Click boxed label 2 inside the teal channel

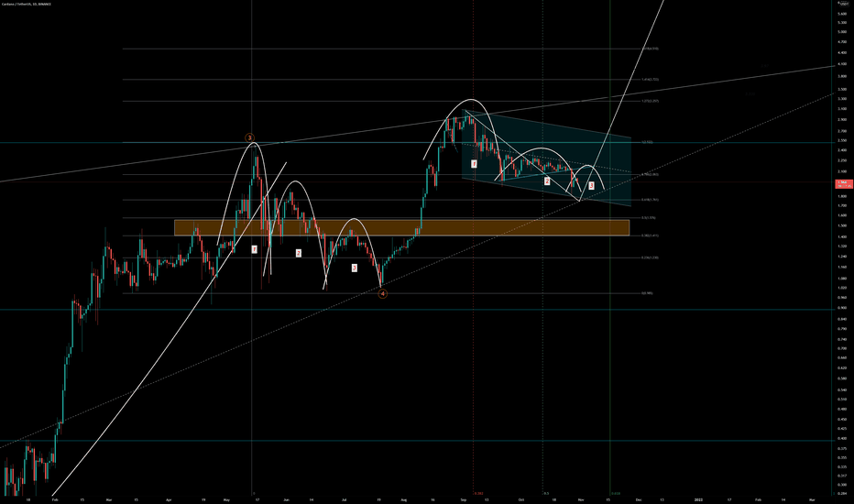547,181
